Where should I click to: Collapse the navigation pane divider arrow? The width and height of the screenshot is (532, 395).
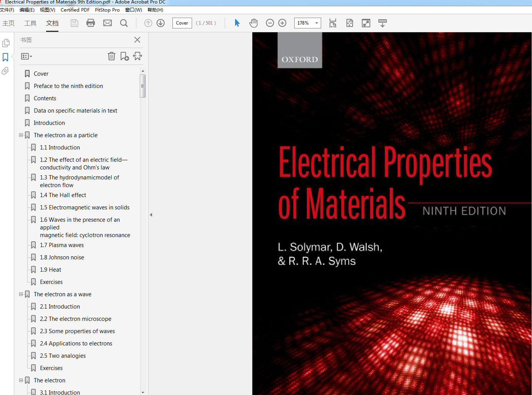coord(151,215)
